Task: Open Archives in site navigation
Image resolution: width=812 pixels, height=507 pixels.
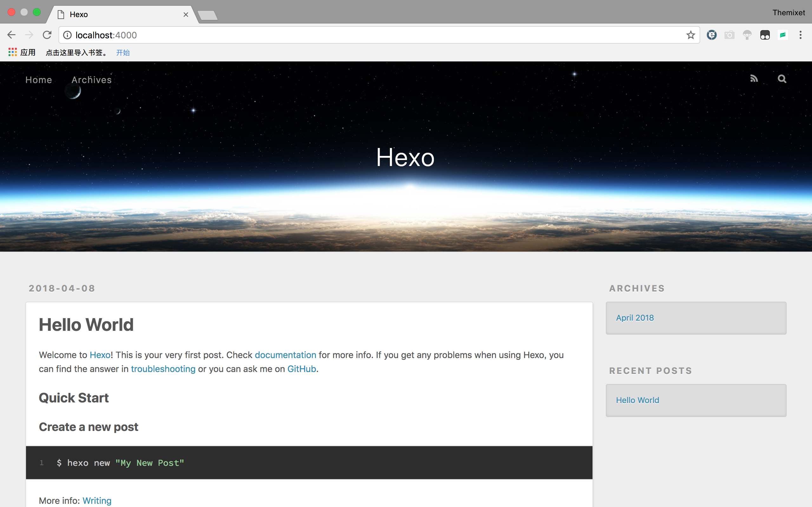Action: 91,80
